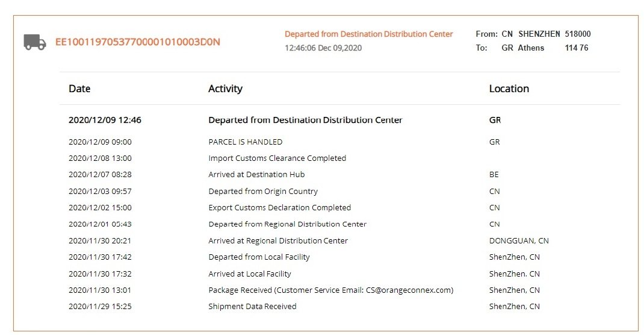The width and height of the screenshot is (644, 335).
Task: Select tracking number EE1001197053770001010003D0N
Action: coord(137,42)
